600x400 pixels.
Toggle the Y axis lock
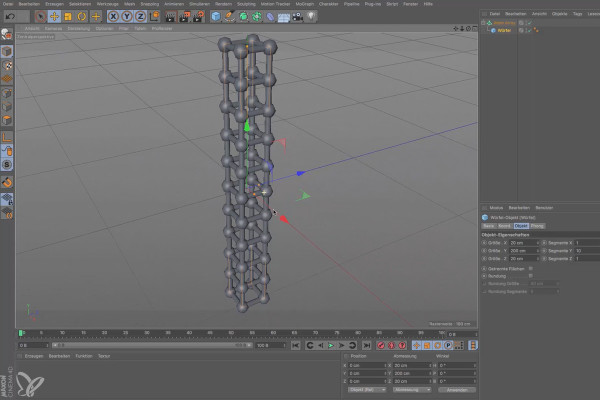pyautogui.click(x=127, y=16)
